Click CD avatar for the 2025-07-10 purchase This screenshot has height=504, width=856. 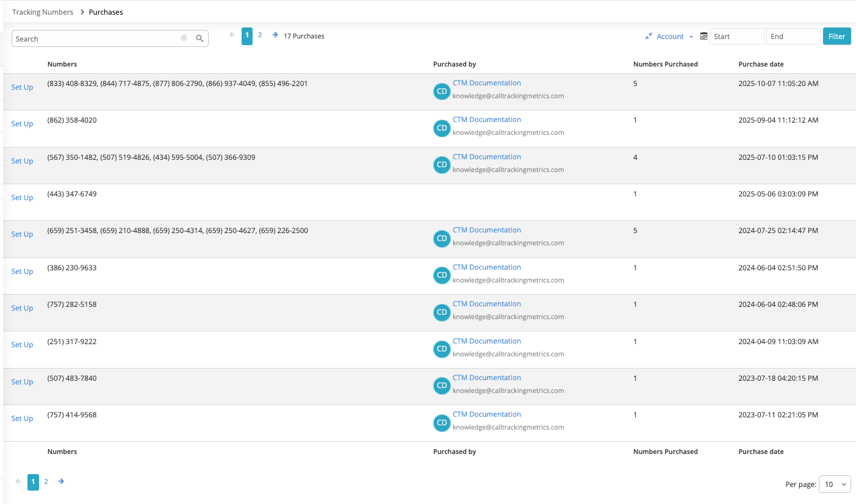click(442, 165)
